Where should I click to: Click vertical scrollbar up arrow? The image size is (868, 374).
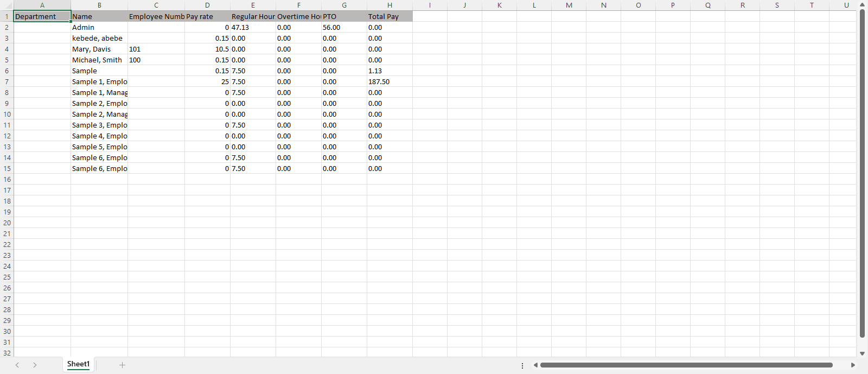(x=862, y=4)
